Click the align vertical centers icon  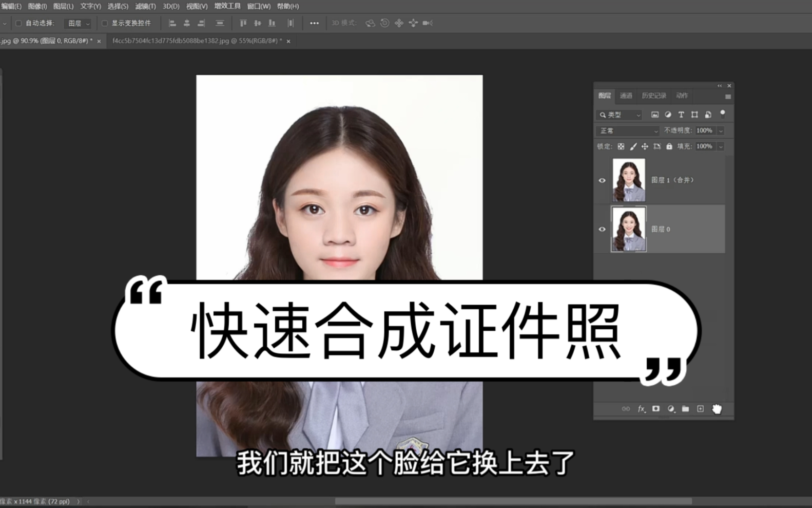[258, 23]
